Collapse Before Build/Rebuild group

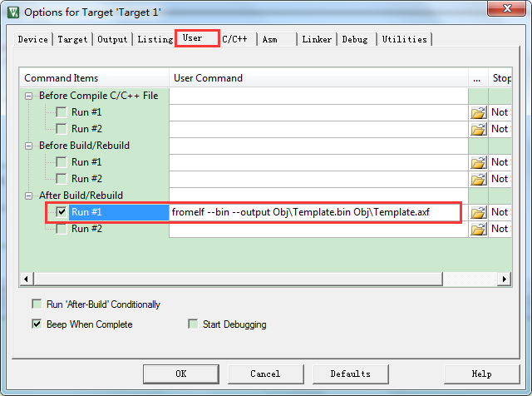29,146
